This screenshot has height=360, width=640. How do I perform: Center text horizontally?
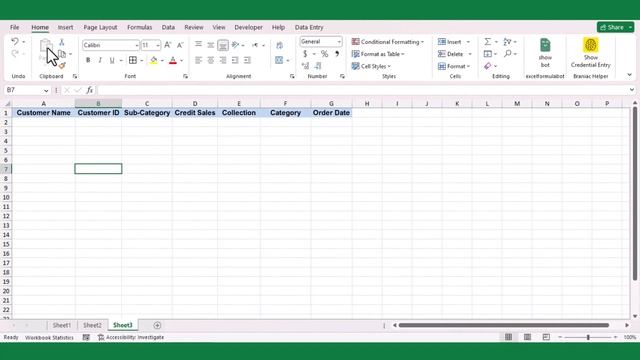coord(211,60)
